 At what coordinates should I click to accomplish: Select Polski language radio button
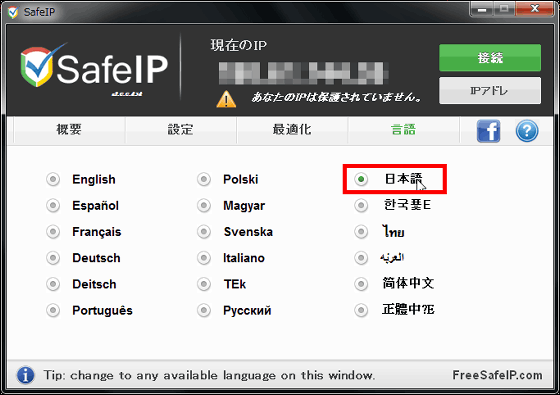(204, 179)
